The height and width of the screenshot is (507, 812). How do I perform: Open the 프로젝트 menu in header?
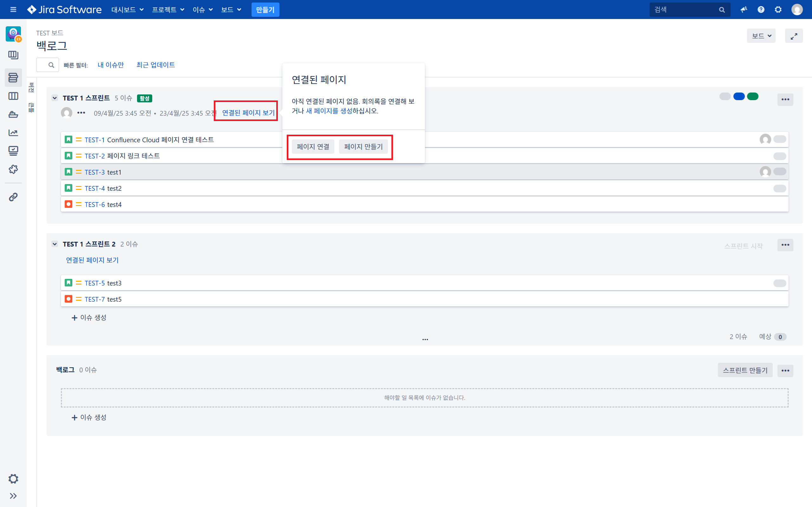(168, 10)
